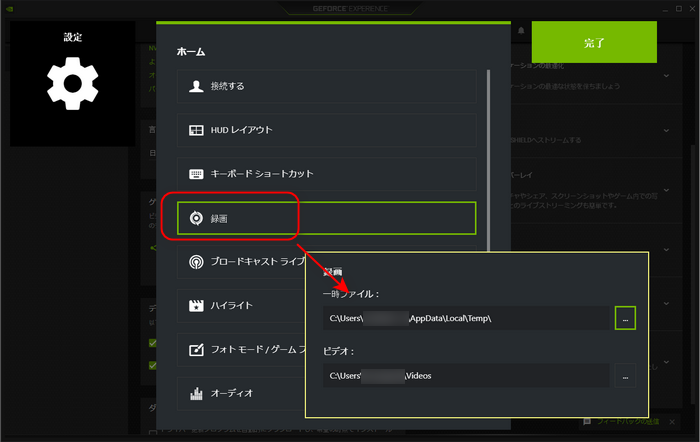Screen dimensions: 700x442
Task: Dismiss the feedback bar with its X
Action: point(672,421)
